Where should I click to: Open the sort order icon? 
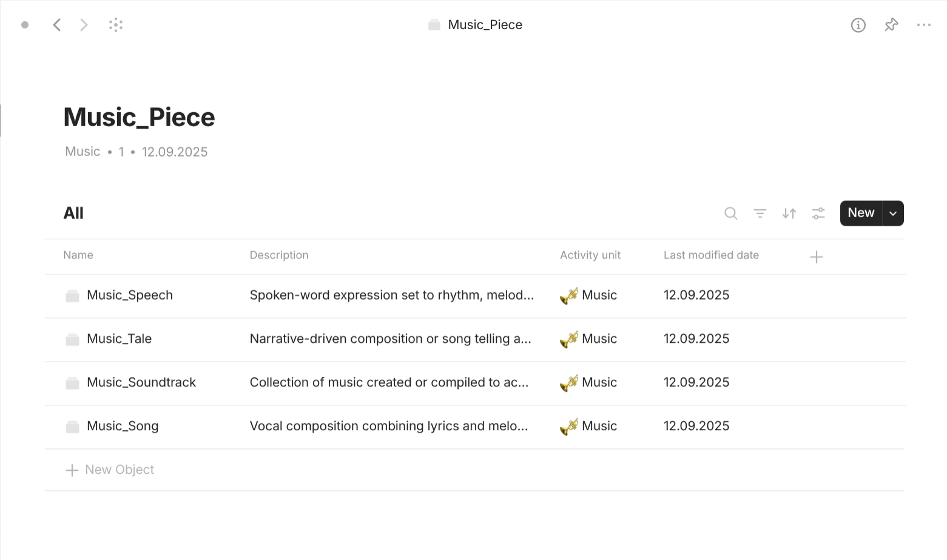(x=789, y=214)
